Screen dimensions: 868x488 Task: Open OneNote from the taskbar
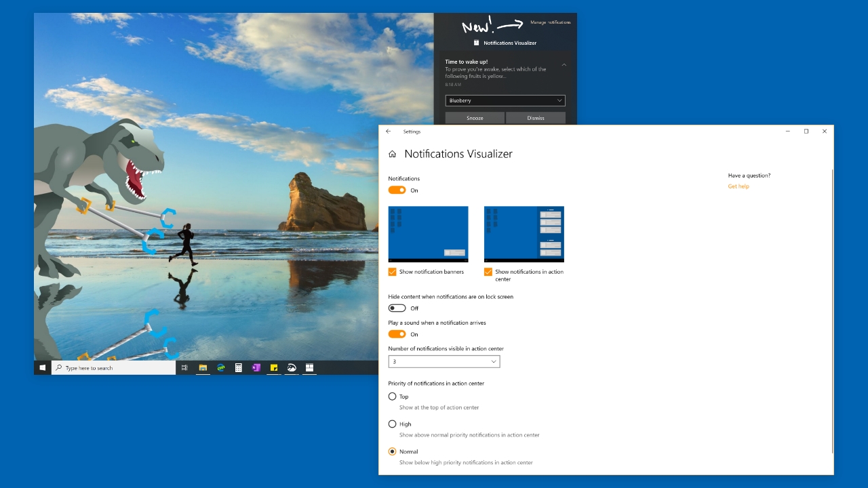[256, 368]
